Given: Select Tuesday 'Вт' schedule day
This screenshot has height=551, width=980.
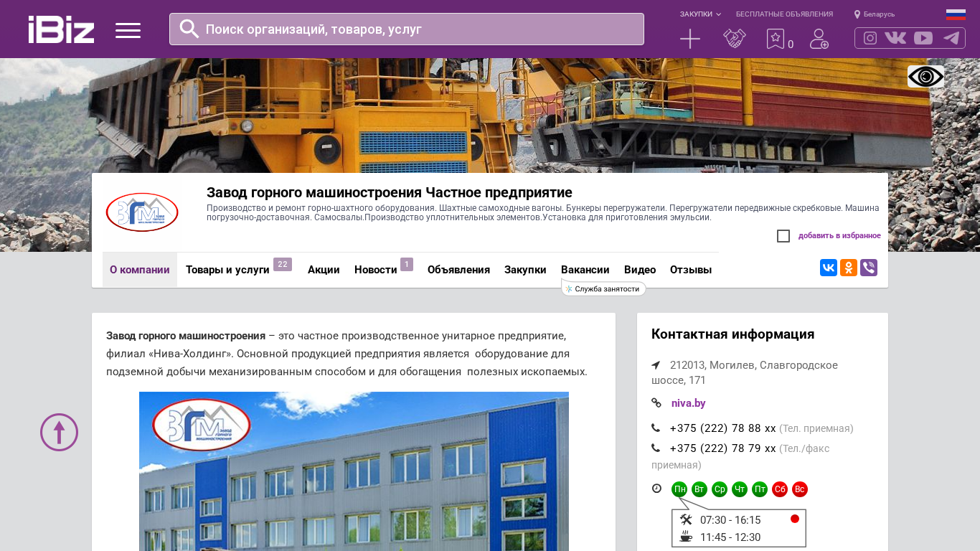Looking at the screenshot, I should click(699, 489).
